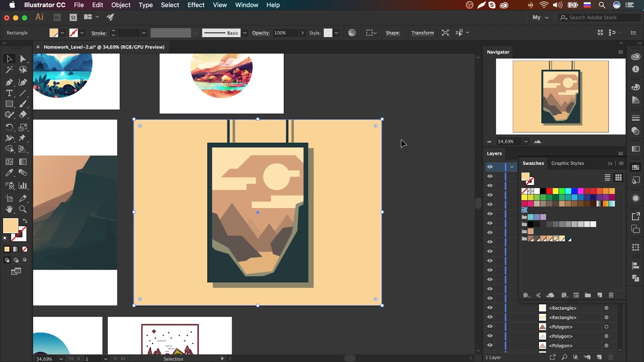The height and width of the screenshot is (362, 644).
Task: Switch to the Graphic Styles tab
Action: coord(568,163)
